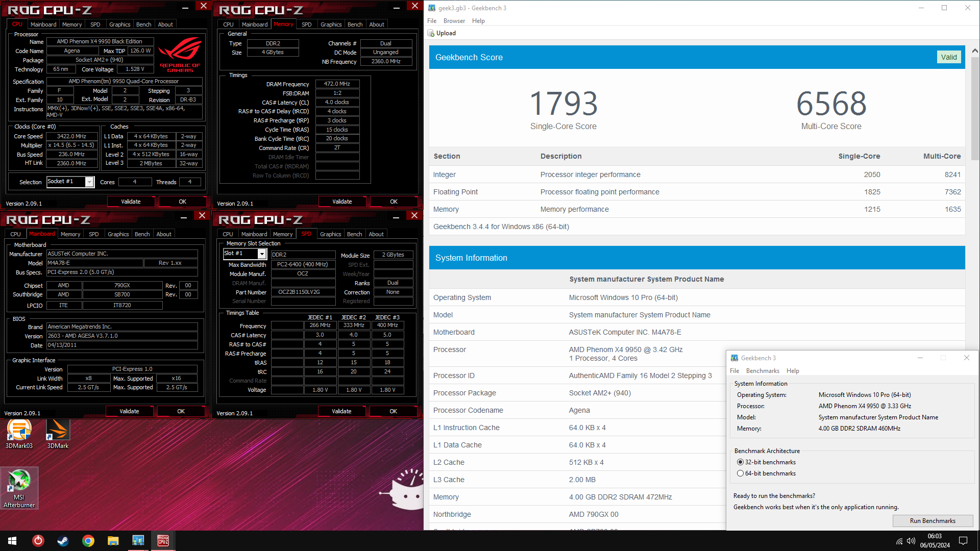
Task: Click OK in CPU-Z SPD window
Action: point(393,411)
